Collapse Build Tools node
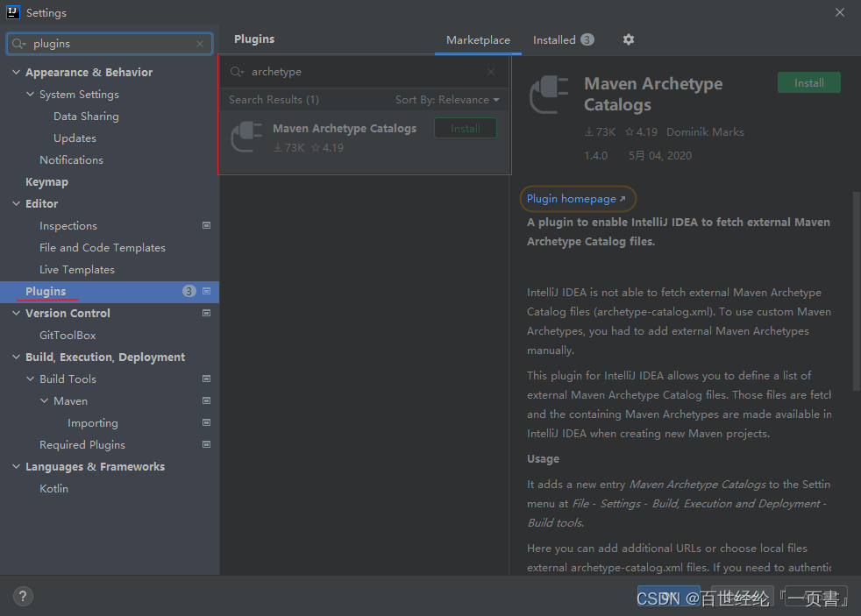The height and width of the screenshot is (616, 861). (x=30, y=379)
